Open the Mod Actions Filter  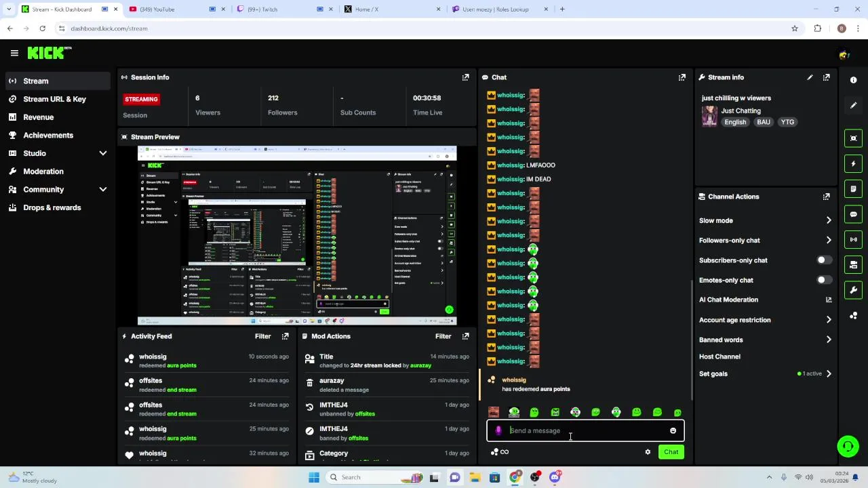coord(443,336)
